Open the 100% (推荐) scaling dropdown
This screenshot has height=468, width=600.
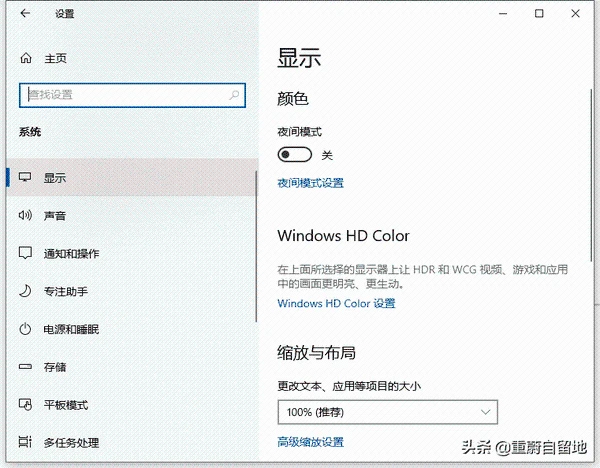(x=388, y=412)
